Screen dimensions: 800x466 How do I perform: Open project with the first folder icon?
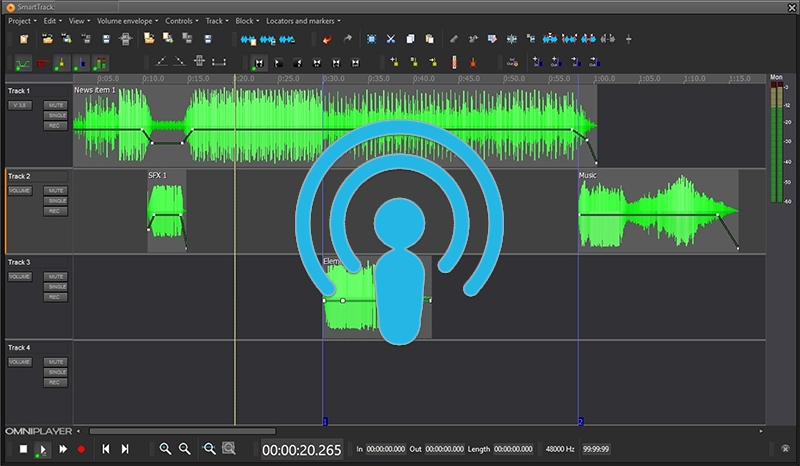point(47,39)
